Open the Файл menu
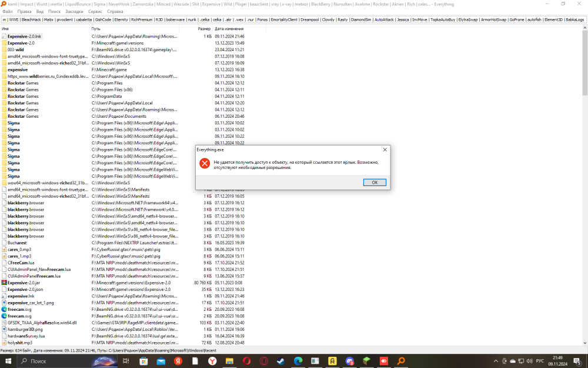588x368 pixels. (8, 11)
